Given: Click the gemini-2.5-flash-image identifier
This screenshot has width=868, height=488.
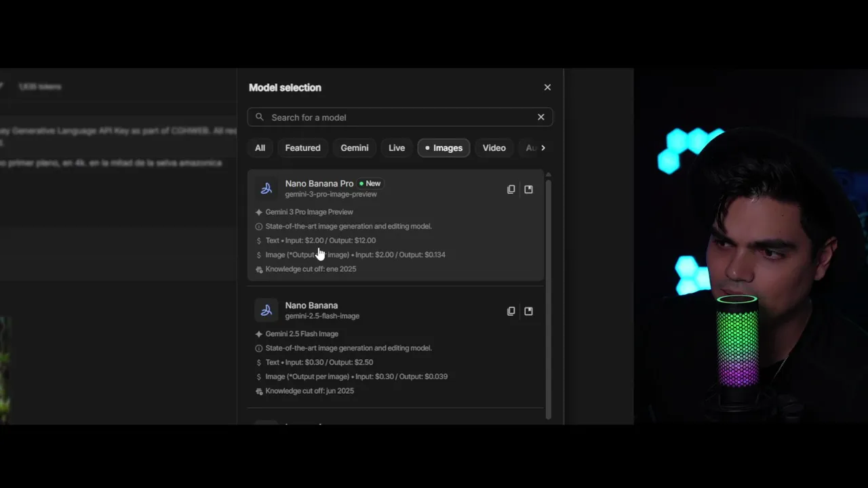Looking at the screenshot, I should tap(322, 316).
